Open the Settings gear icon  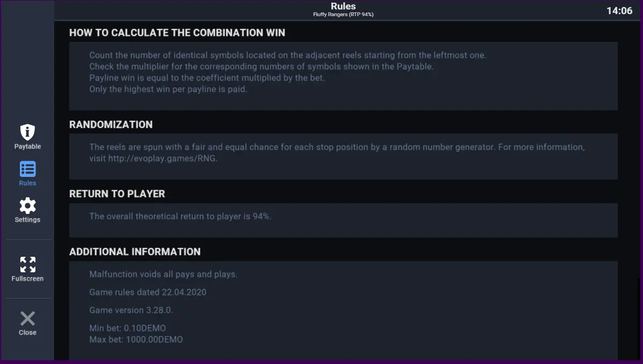[x=27, y=205]
